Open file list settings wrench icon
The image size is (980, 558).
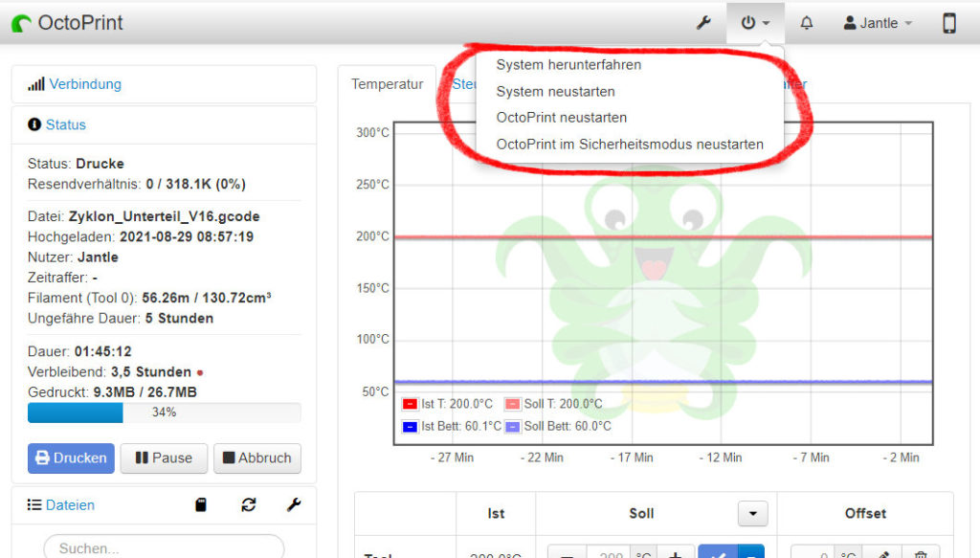pyautogui.click(x=294, y=504)
